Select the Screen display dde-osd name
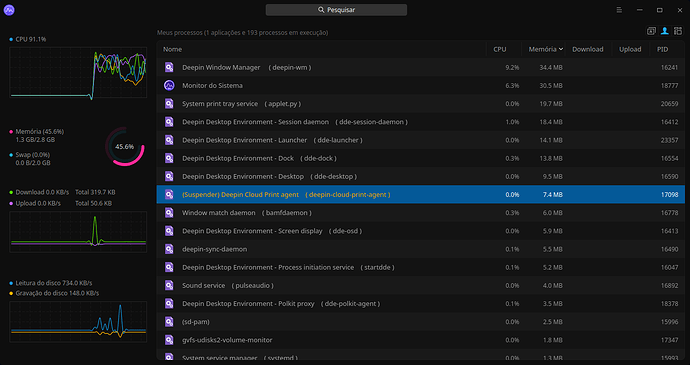This screenshot has height=365, width=690. (x=272, y=231)
